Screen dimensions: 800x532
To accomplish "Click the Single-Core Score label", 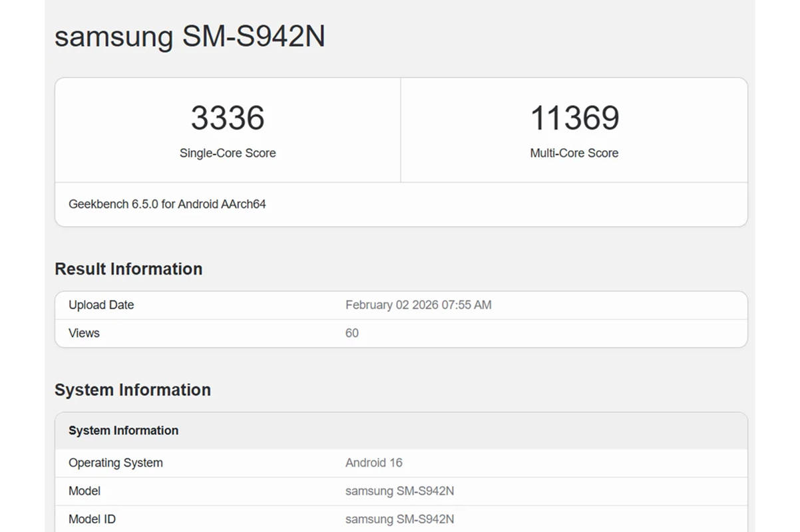I will click(x=228, y=153).
